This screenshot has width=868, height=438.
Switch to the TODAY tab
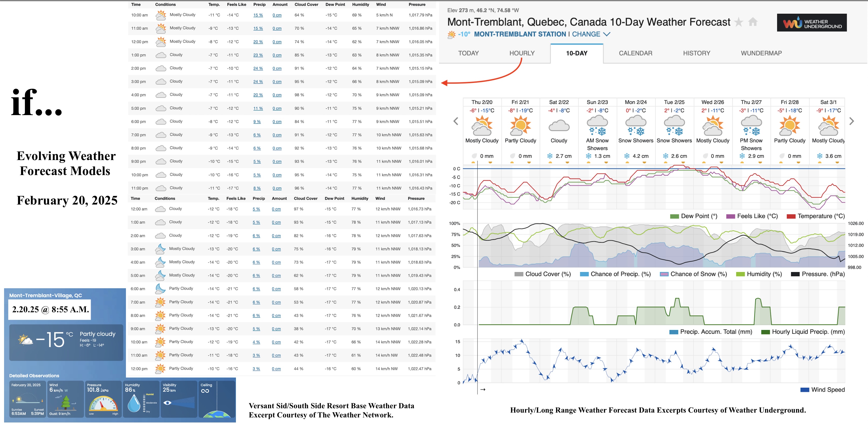[x=468, y=53]
